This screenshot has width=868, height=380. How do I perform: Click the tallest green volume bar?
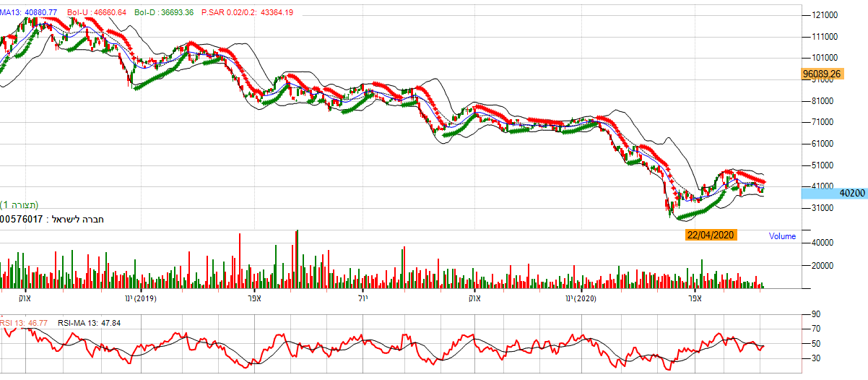(x=296, y=260)
